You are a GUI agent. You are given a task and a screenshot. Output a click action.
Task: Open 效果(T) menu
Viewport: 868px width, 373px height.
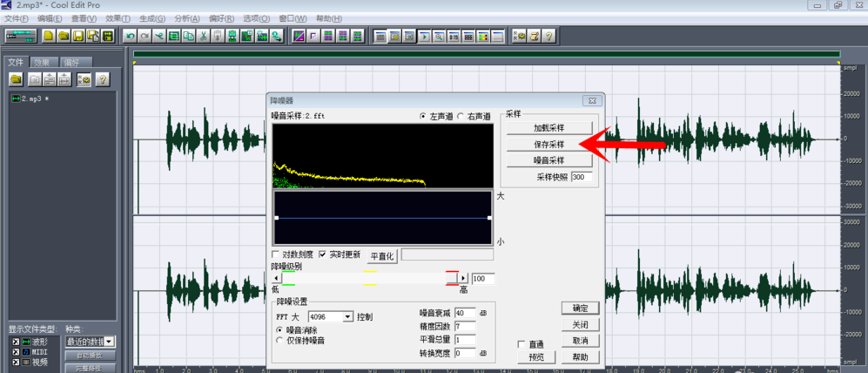click(x=118, y=19)
